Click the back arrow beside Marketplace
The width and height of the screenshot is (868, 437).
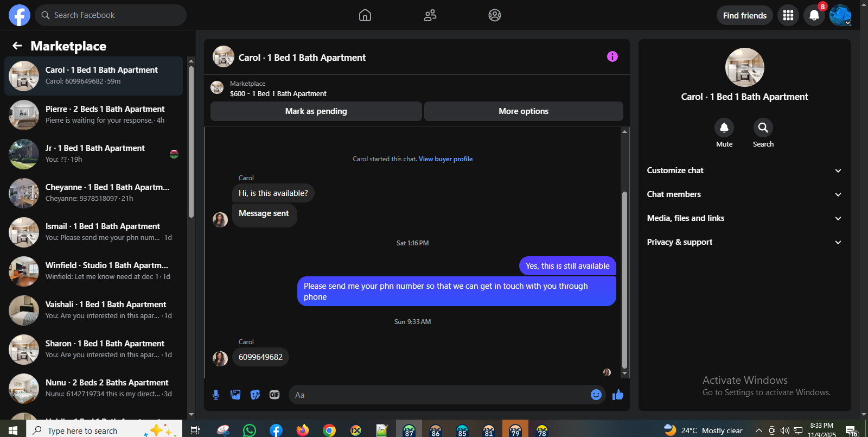click(x=17, y=46)
